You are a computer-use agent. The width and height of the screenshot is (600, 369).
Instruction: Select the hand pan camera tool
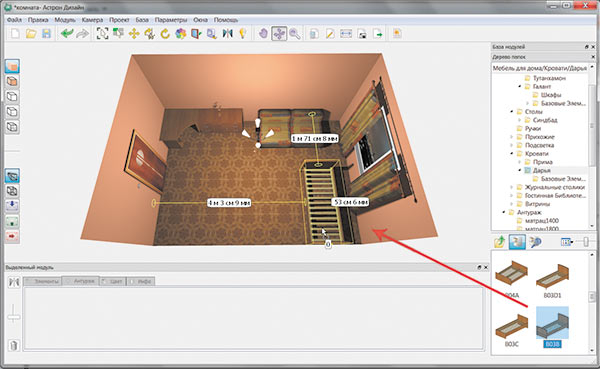(x=263, y=34)
